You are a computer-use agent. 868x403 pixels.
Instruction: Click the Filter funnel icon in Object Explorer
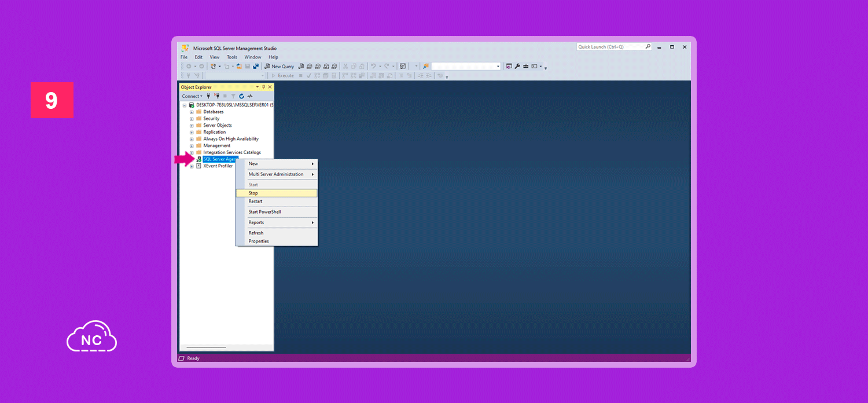click(x=233, y=96)
